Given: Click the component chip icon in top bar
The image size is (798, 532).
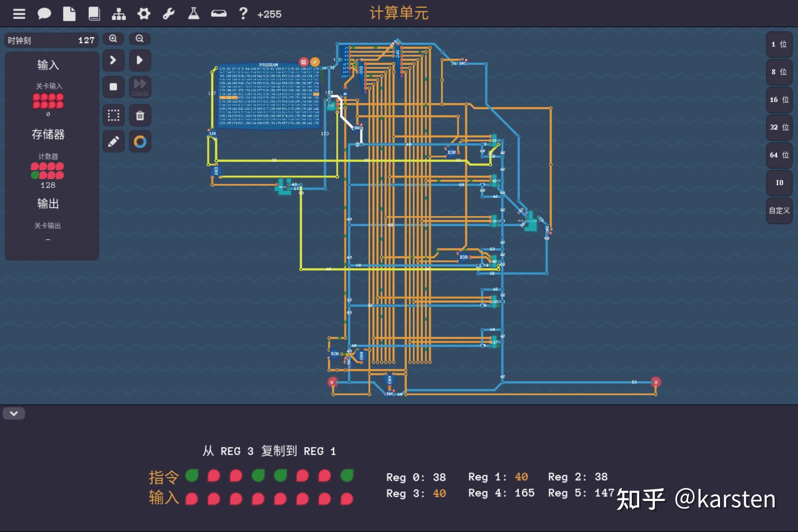Looking at the screenshot, I should [x=219, y=14].
